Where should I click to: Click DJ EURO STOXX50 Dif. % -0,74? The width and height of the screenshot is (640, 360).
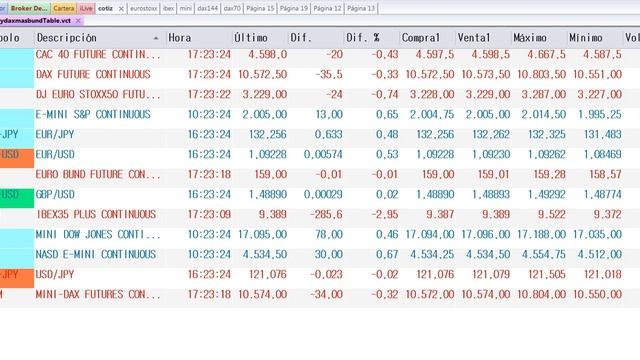(384, 94)
